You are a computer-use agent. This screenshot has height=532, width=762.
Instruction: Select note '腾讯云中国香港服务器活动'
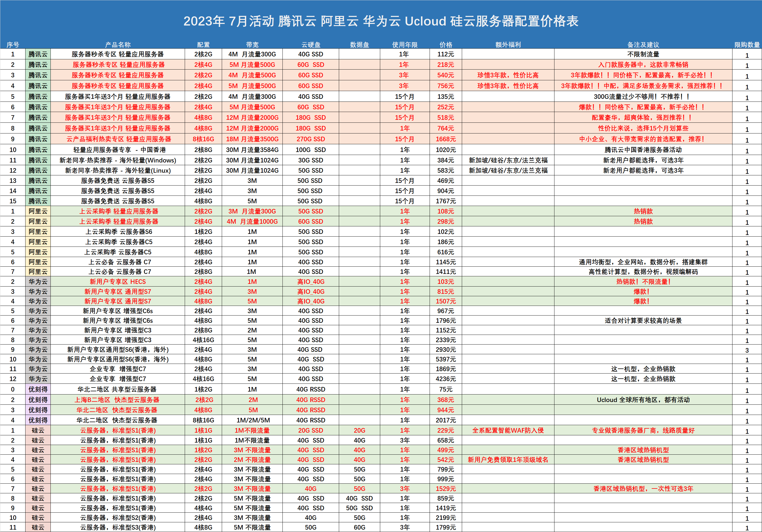643,150
